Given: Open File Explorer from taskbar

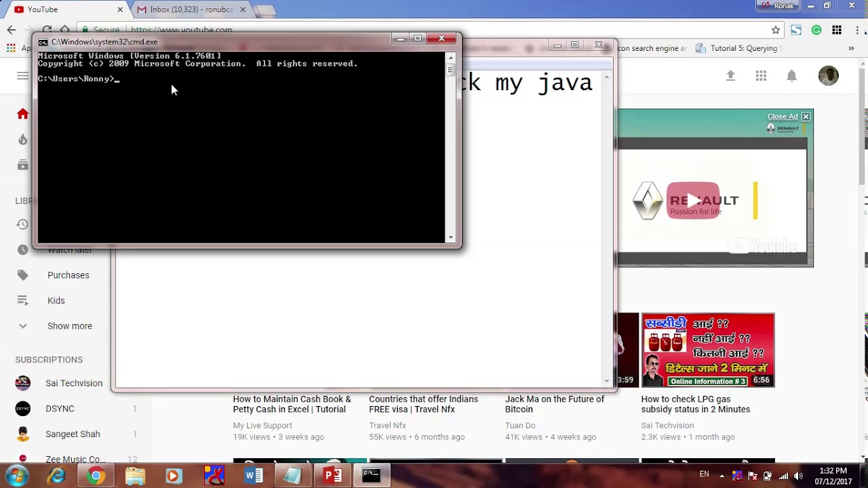Looking at the screenshot, I should [x=135, y=475].
